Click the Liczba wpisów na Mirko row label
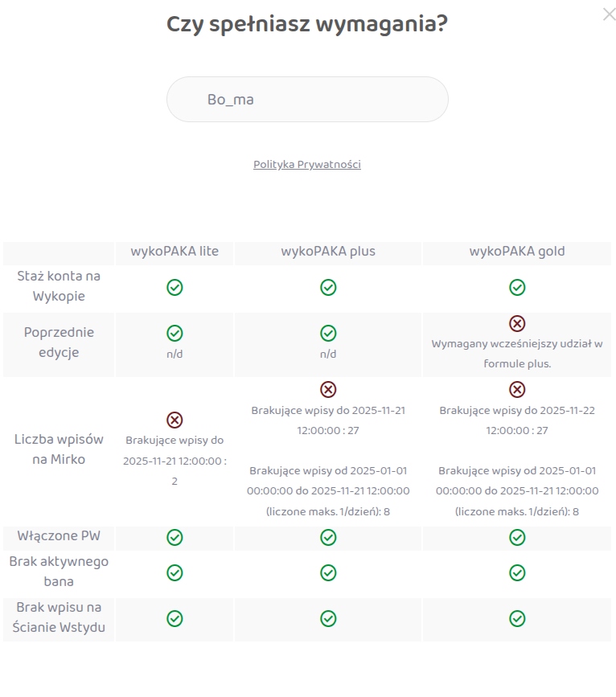Viewport: 616px width, 697px height. pos(59,450)
